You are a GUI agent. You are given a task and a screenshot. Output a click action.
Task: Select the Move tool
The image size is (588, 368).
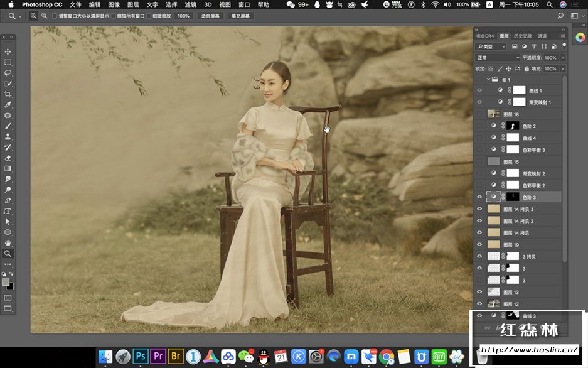pos(8,51)
